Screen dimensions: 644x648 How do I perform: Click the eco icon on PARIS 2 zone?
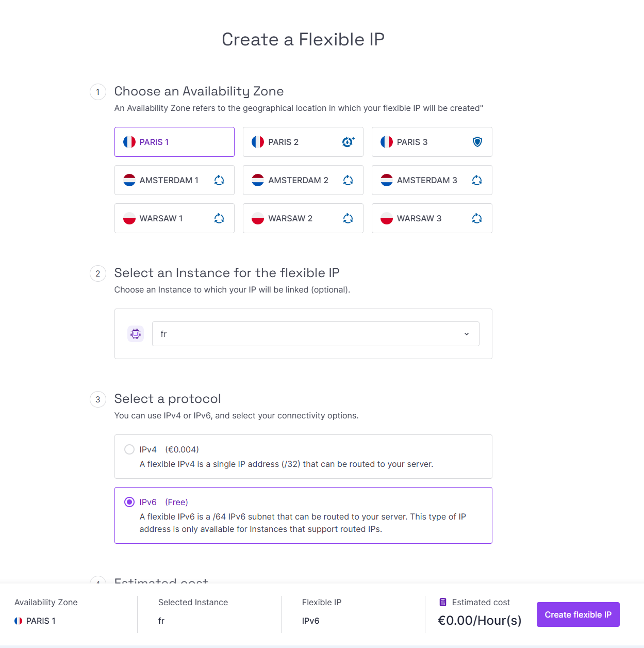348,142
